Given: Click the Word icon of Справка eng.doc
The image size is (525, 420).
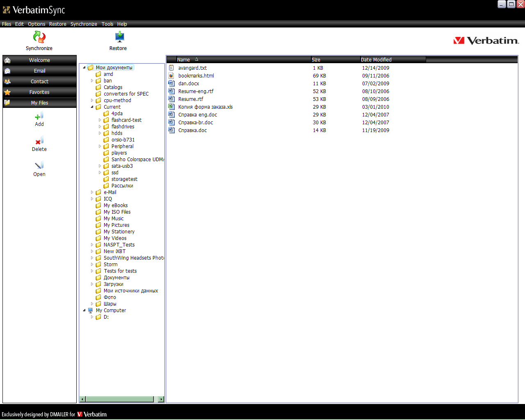Looking at the screenshot, I should point(171,114).
